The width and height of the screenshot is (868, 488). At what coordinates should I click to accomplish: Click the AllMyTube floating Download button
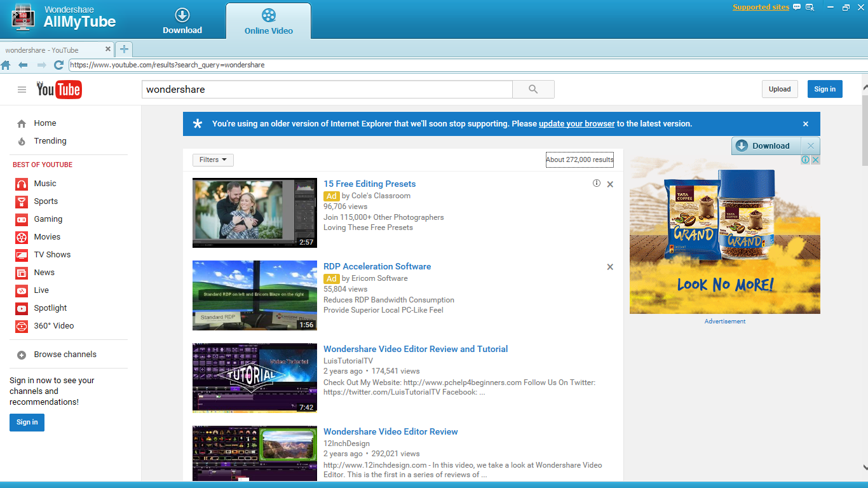(766, 146)
